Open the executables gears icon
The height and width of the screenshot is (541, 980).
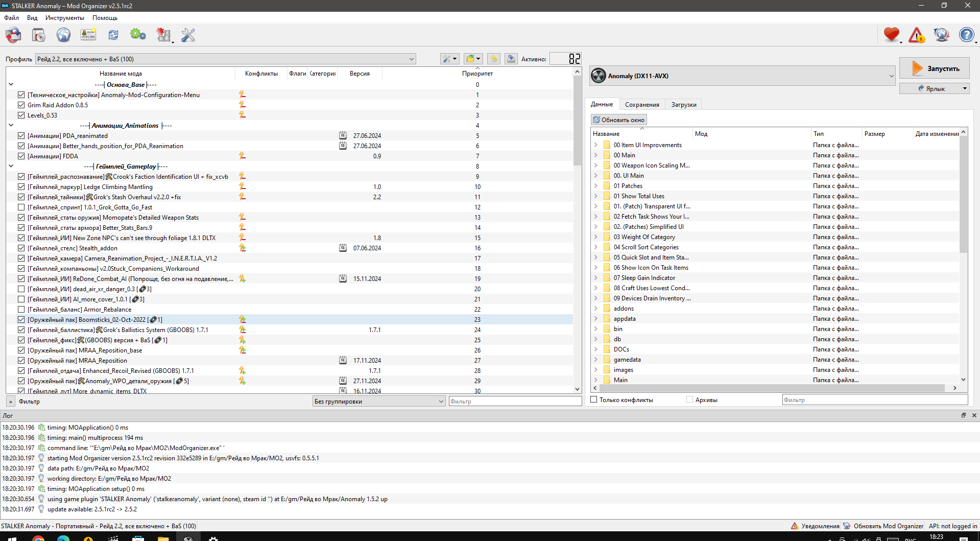pos(138,35)
